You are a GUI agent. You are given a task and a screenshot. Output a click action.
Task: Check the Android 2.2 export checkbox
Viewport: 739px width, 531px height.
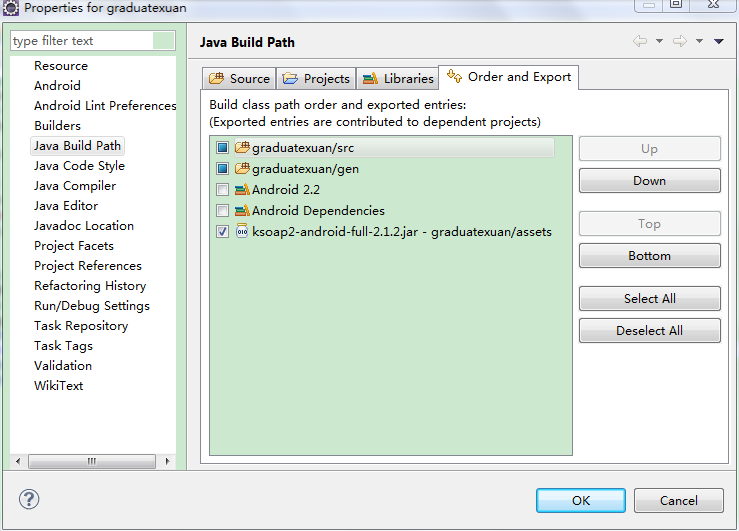coord(222,189)
